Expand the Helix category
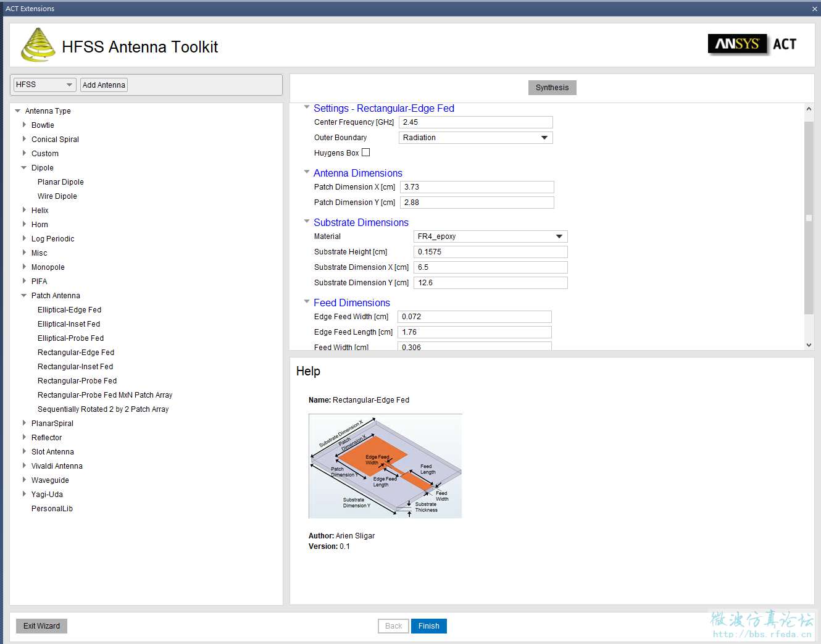This screenshot has width=821, height=644. [24, 210]
